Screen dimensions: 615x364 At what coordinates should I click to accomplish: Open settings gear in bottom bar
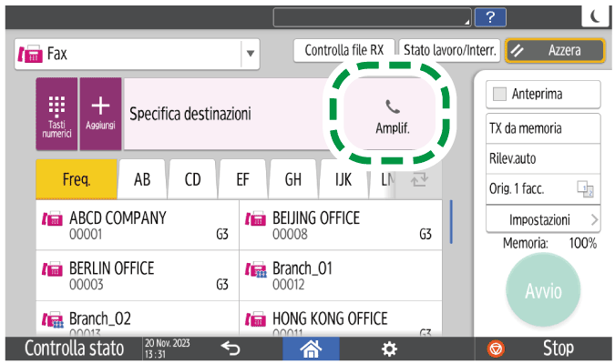pos(389,349)
